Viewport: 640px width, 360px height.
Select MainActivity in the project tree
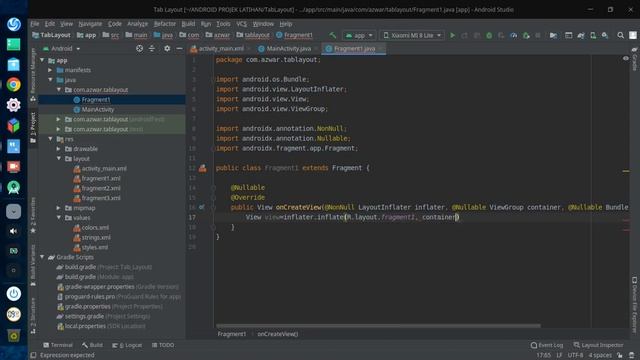(x=98, y=110)
